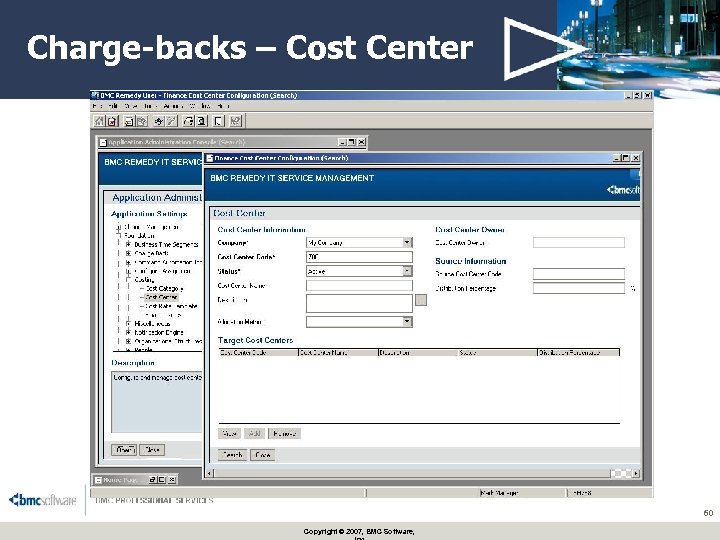Image resolution: width=720 pixels, height=540 pixels.
Task: Collapse the Costing tree node
Action: (x=129, y=279)
